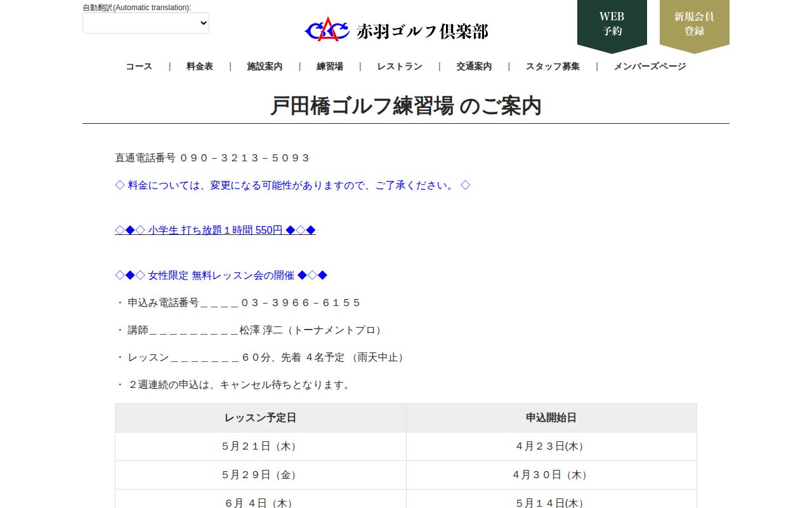Viewport: 812px width, 508px height.
Task: Open the 交通案内 menu item
Action: point(474,66)
